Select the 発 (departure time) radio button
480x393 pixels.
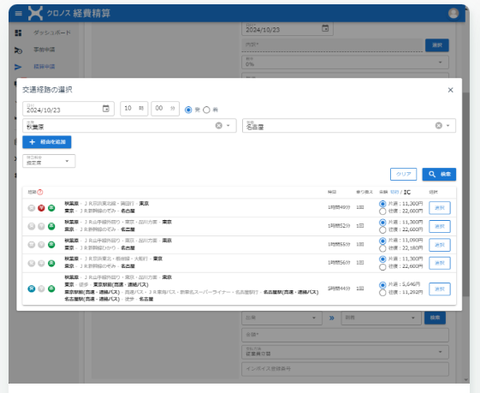[188, 110]
